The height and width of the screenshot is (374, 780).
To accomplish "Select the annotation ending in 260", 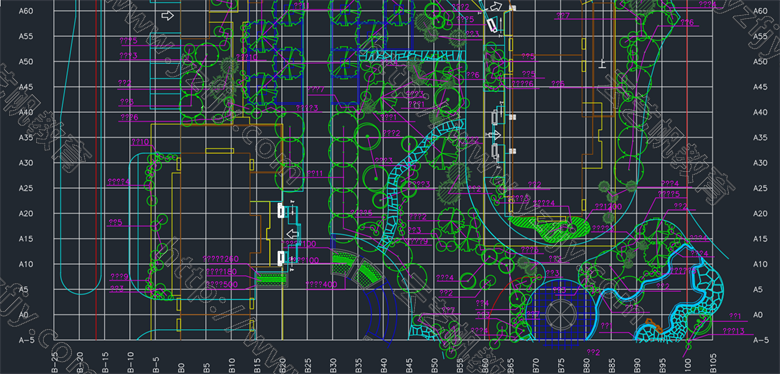I will click(x=221, y=259).
